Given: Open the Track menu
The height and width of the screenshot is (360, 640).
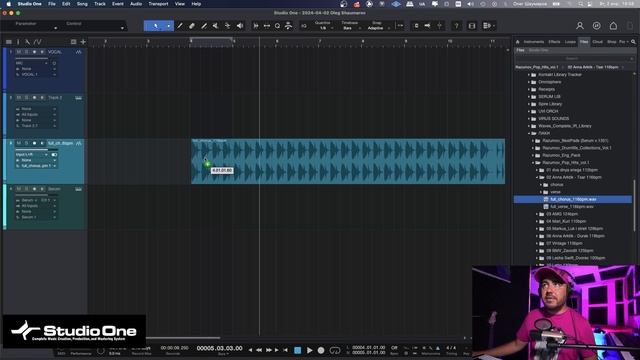Looking at the screenshot, I should click(x=100, y=4).
